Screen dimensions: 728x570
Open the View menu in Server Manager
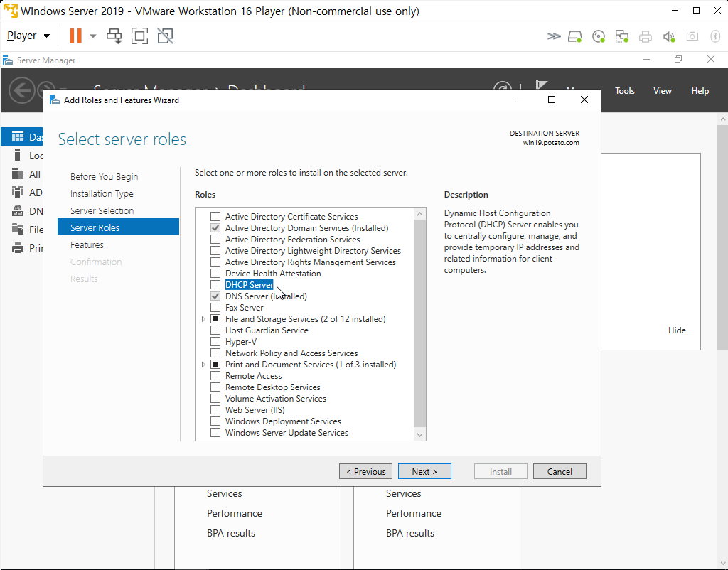662,91
